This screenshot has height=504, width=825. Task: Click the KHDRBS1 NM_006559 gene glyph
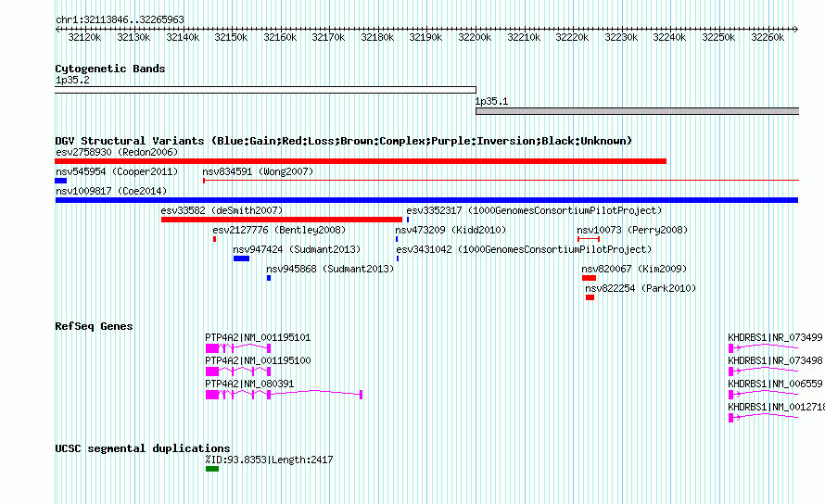point(764,395)
